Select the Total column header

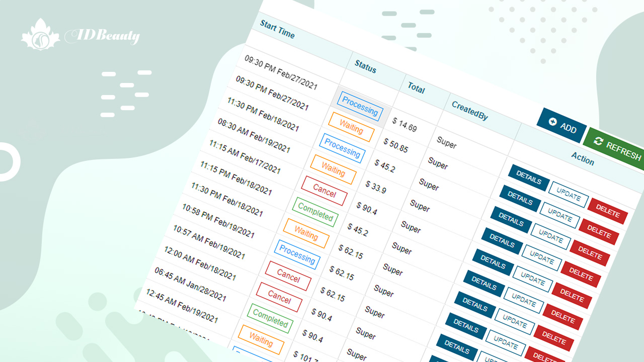(416, 88)
